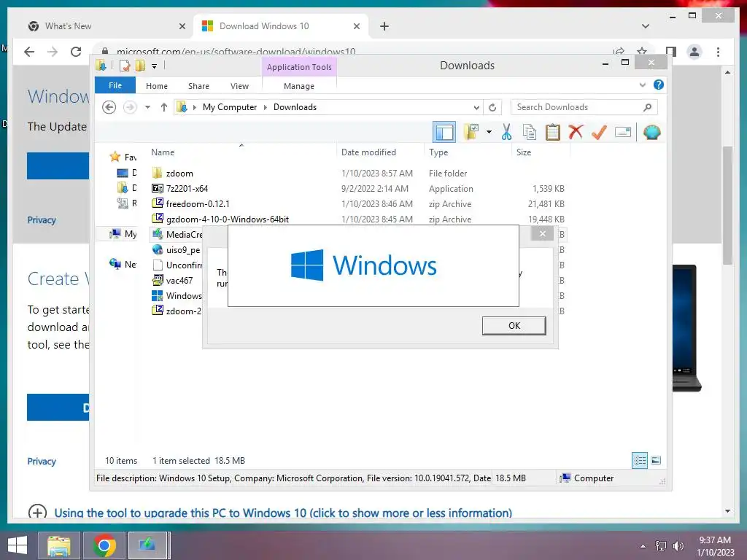Expand the address bar history dropdown
The width and height of the screenshot is (747, 560).
click(476, 108)
